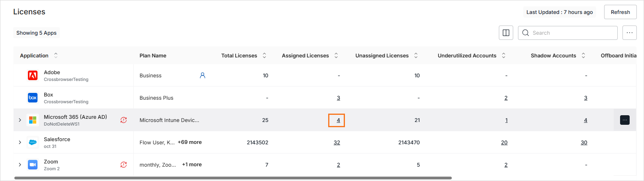644x181 pixels.
Task: Open Box shadow accounts count 3
Action: pyautogui.click(x=586, y=98)
